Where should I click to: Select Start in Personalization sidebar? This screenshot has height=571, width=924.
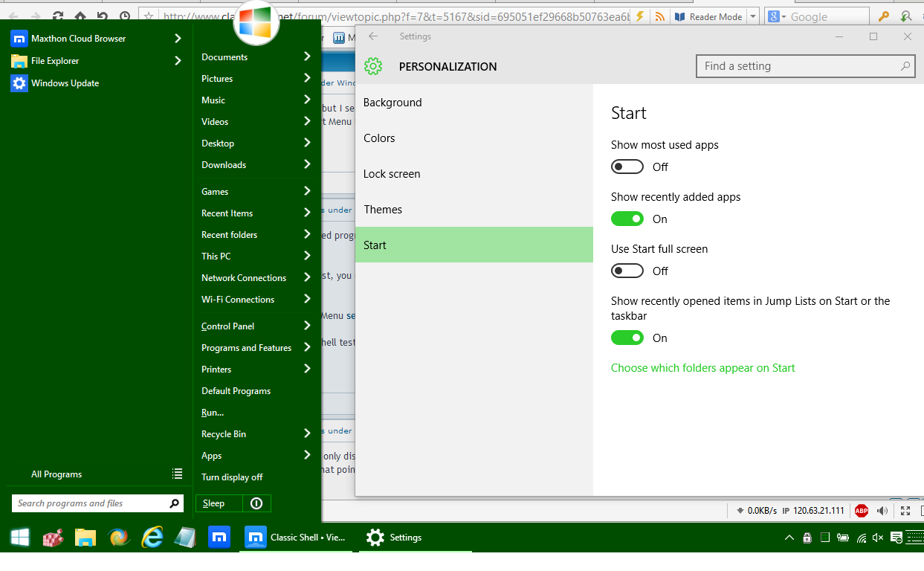[474, 245]
